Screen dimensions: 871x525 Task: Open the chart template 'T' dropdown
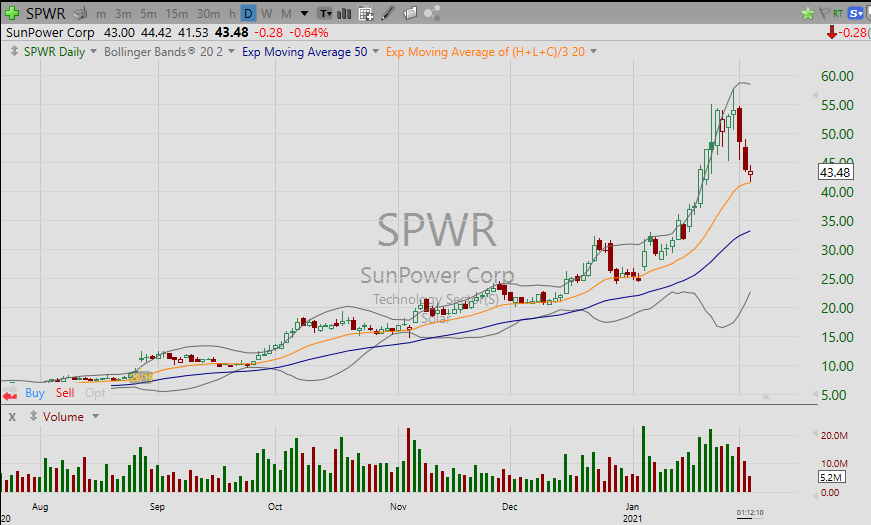325,13
